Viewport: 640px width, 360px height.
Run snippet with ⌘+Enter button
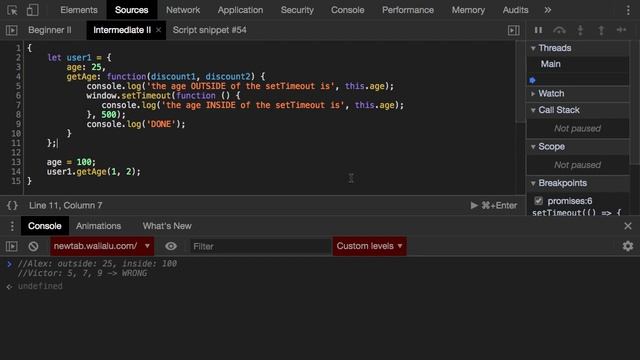[493, 205]
